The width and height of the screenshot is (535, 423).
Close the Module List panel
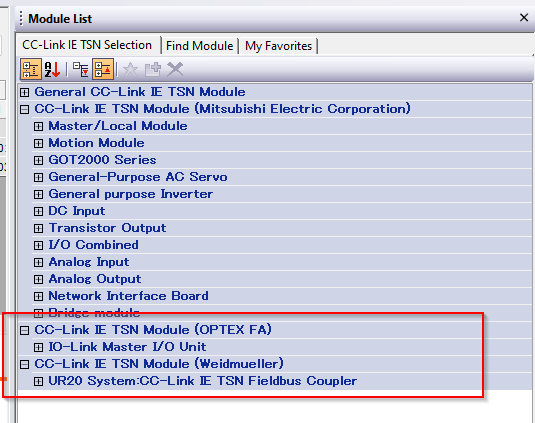524,17
